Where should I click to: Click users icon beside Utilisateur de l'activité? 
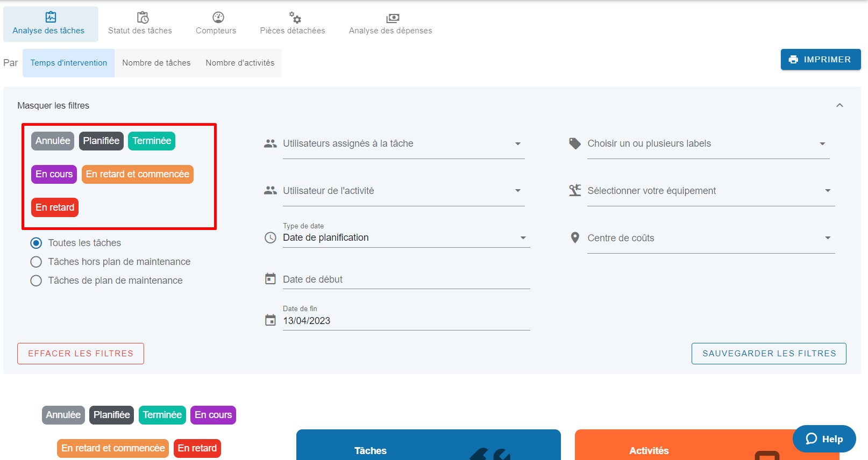pyautogui.click(x=271, y=190)
